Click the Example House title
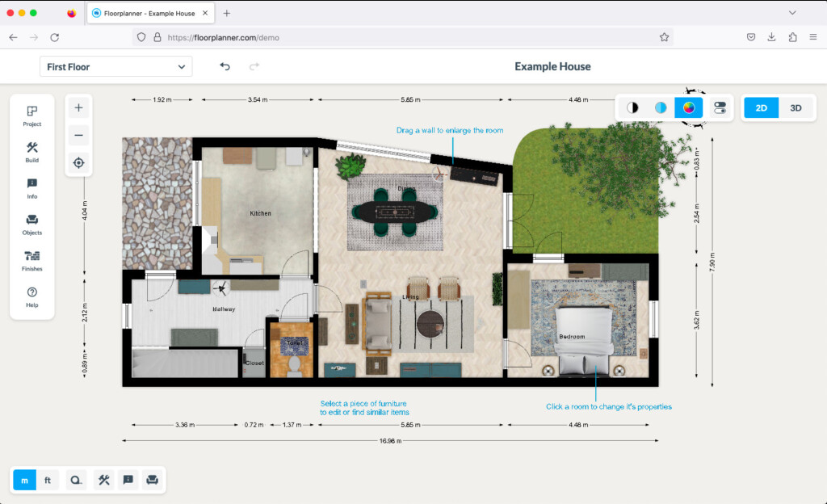Screen dimensions: 827x504 (552, 66)
